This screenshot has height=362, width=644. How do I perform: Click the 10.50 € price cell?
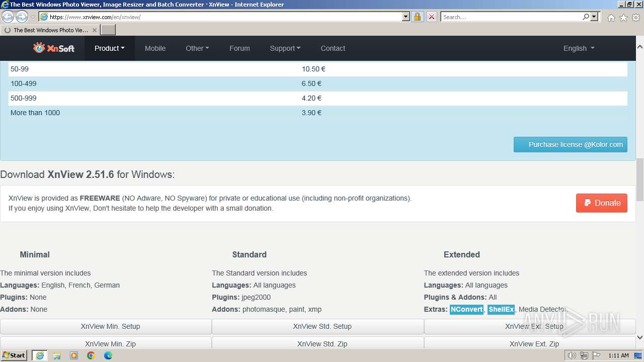pyautogui.click(x=313, y=69)
